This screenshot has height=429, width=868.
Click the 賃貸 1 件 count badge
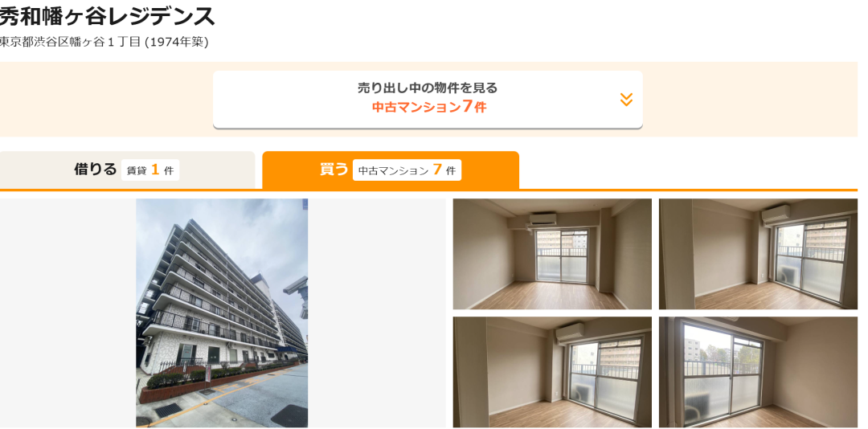tap(150, 170)
